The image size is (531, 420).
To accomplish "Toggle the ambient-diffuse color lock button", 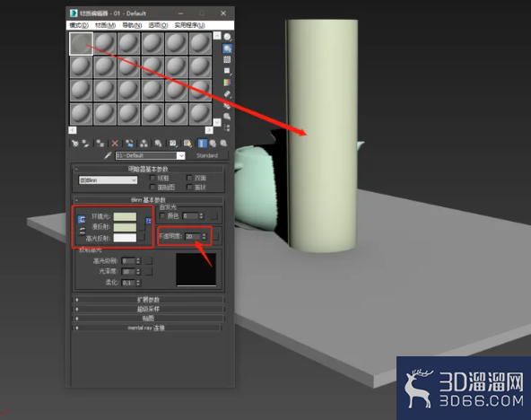I will click(x=82, y=220).
